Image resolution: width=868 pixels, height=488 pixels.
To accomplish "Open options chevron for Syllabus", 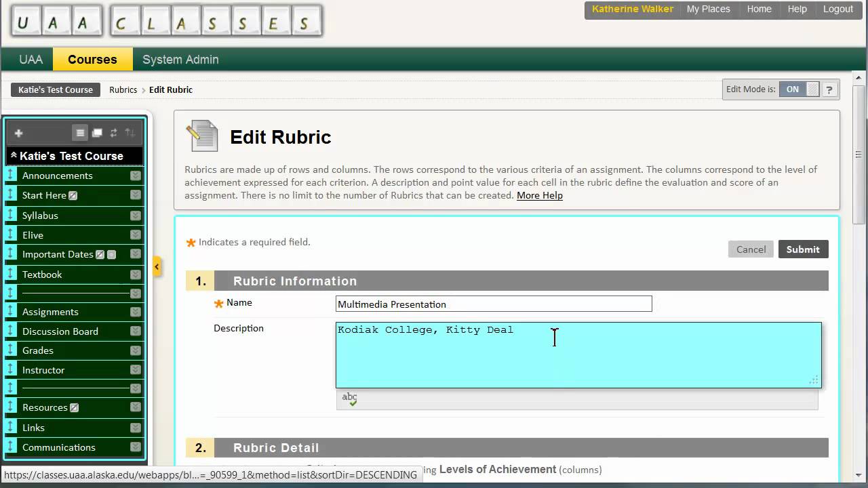I will 136,216.
